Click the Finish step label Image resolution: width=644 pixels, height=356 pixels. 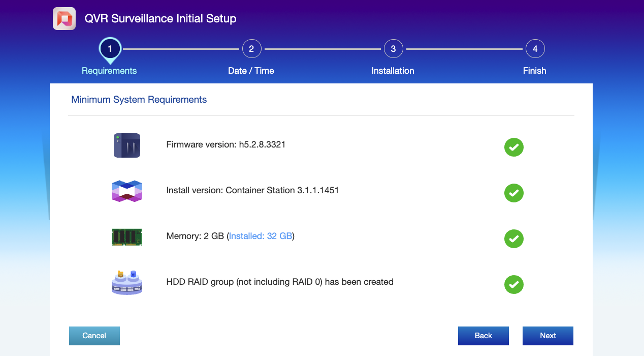pyautogui.click(x=534, y=71)
